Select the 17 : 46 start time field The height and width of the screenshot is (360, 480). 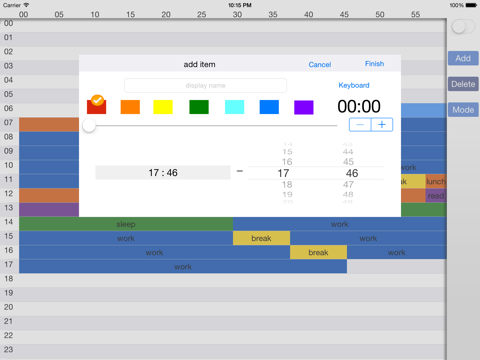click(163, 173)
